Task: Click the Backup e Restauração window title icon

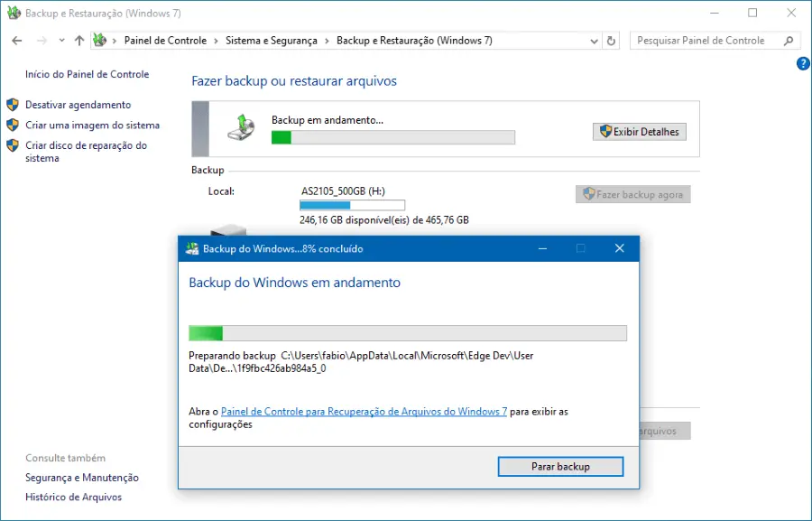Action: [x=14, y=13]
